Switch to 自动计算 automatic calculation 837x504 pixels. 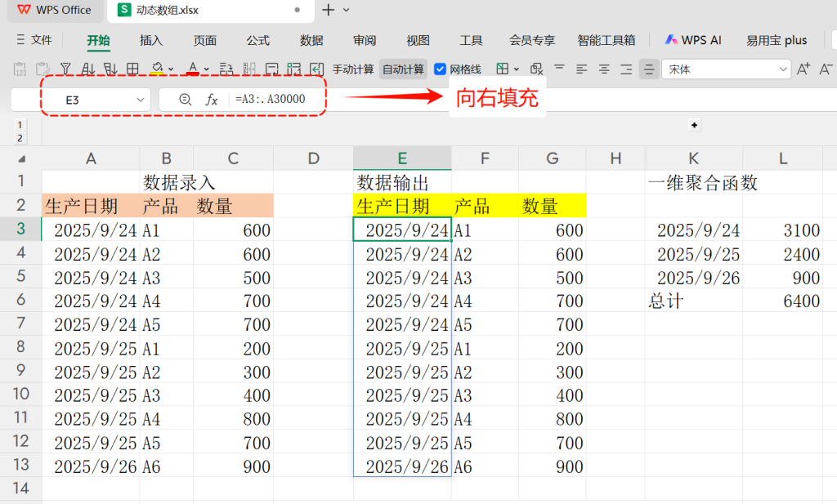click(403, 69)
